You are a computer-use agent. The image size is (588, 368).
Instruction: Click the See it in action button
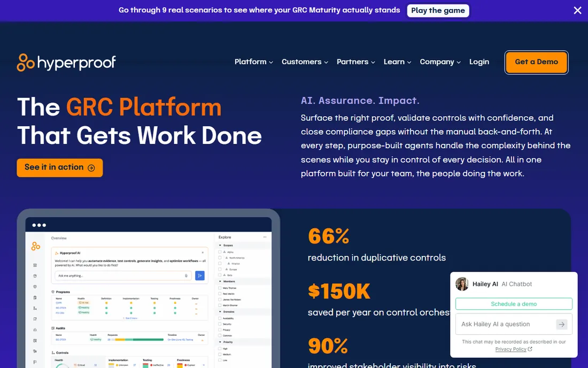[x=60, y=167]
